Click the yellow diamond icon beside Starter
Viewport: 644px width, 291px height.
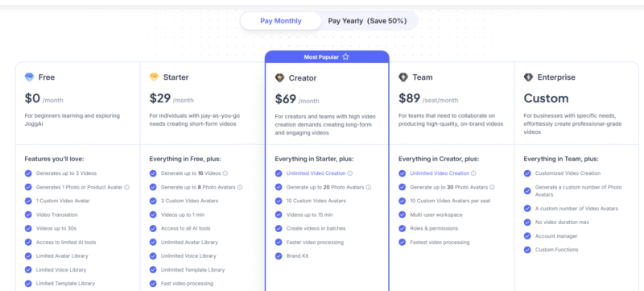154,77
